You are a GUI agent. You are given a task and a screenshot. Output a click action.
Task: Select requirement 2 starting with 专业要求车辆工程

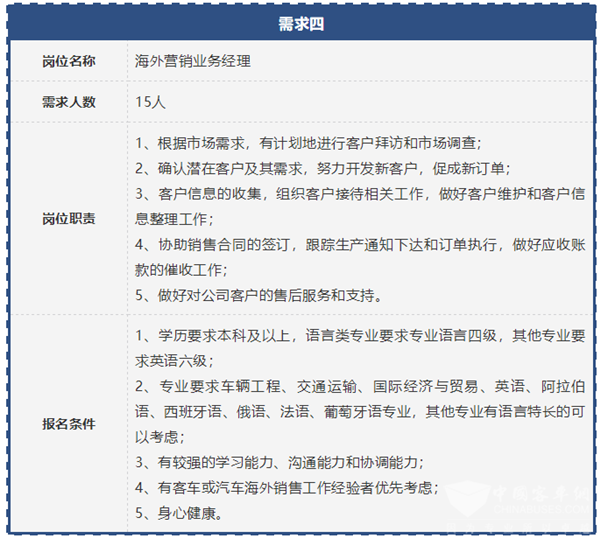(360, 385)
